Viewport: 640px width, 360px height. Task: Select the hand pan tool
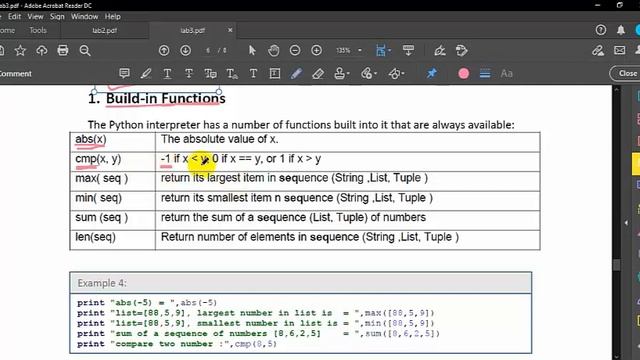(273, 51)
